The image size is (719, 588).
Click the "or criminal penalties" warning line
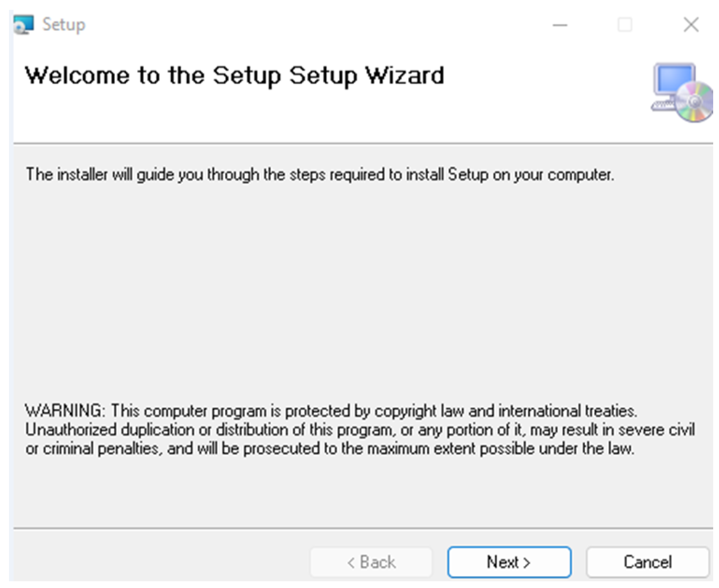[330, 449]
